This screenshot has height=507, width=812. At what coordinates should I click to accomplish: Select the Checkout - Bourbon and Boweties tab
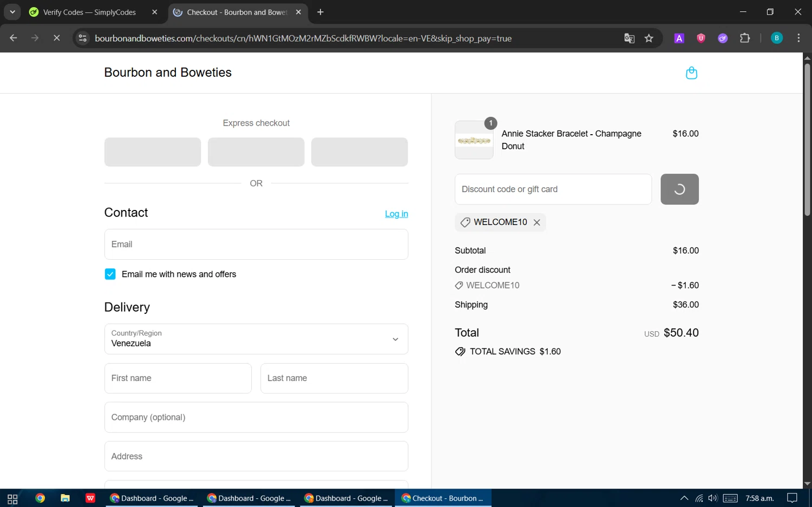coord(237,12)
